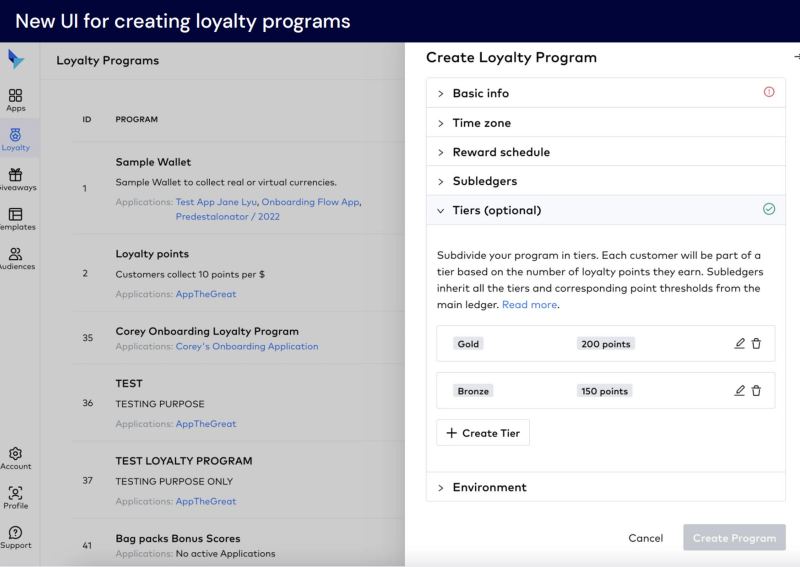
Task: Open the Apps section in sidebar
Action: pyautogui.click(x=15, y=100)
